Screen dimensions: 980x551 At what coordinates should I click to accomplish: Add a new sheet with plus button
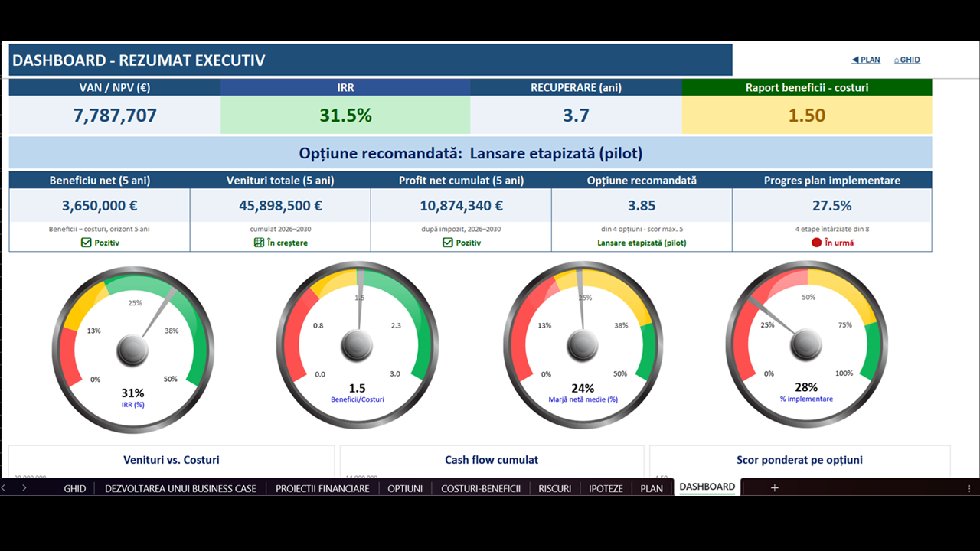pyautogui.click(x=774, y=487)
